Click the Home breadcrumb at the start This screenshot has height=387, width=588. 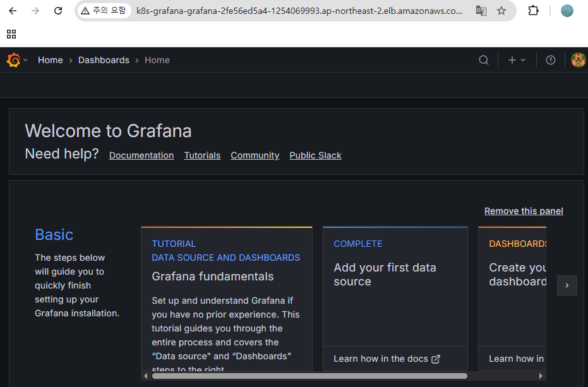pos(51,60)
